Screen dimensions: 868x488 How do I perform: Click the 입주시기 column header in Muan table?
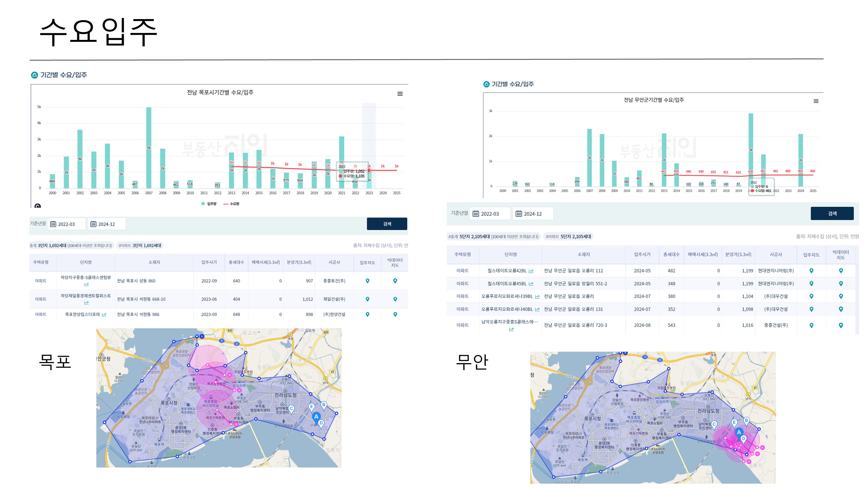click(642, 254)
